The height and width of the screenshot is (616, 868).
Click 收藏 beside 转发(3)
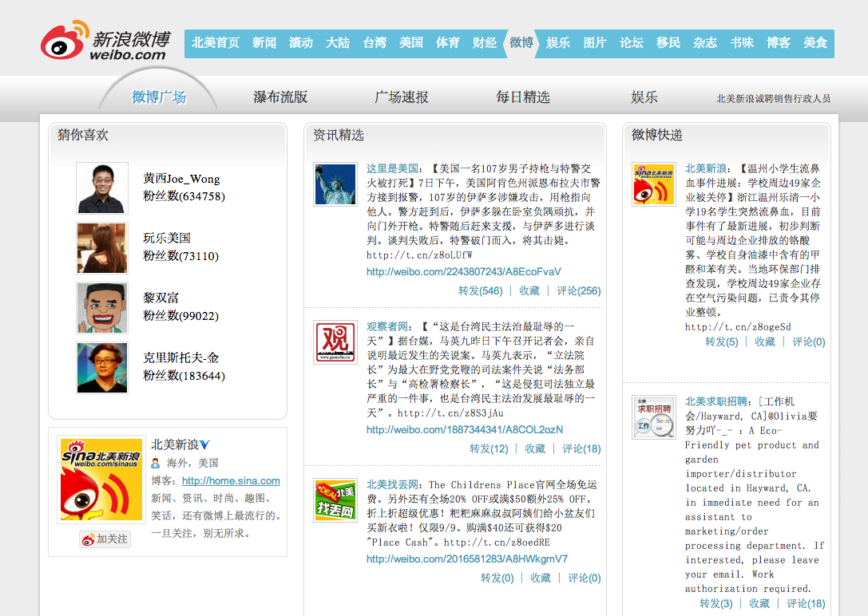759,604
